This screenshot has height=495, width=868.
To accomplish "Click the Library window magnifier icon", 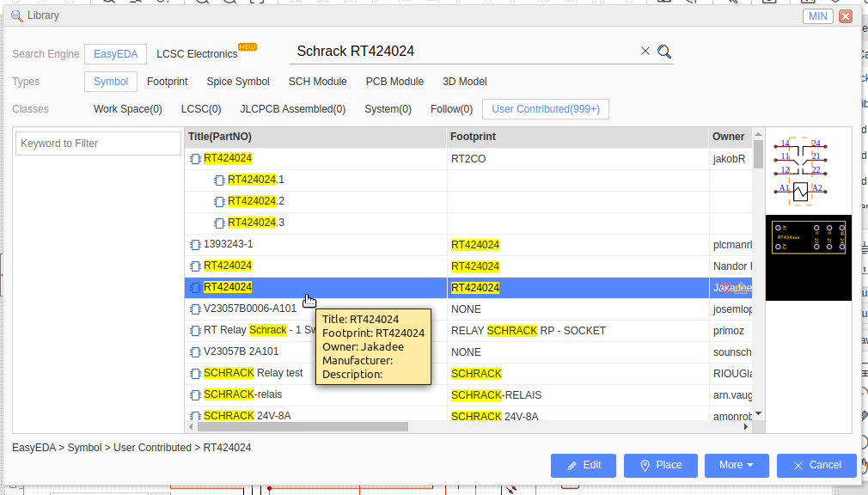I will pos(16,16).
